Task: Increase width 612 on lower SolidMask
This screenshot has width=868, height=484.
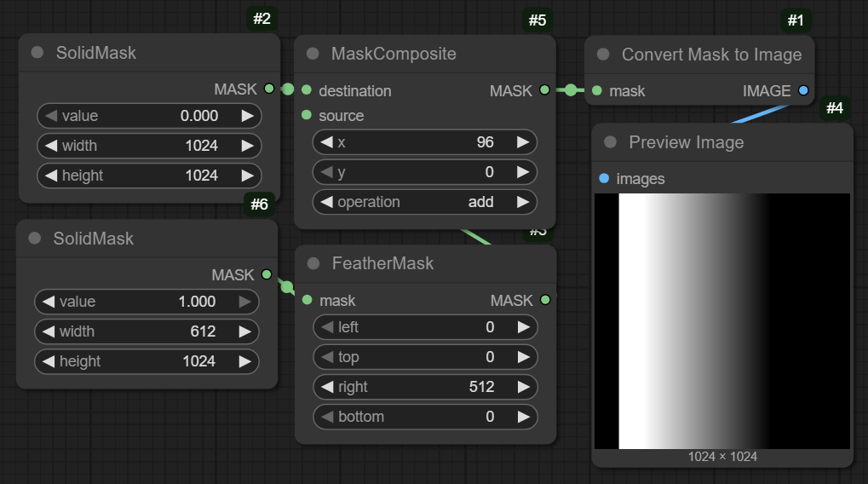Action: (244, 331)
